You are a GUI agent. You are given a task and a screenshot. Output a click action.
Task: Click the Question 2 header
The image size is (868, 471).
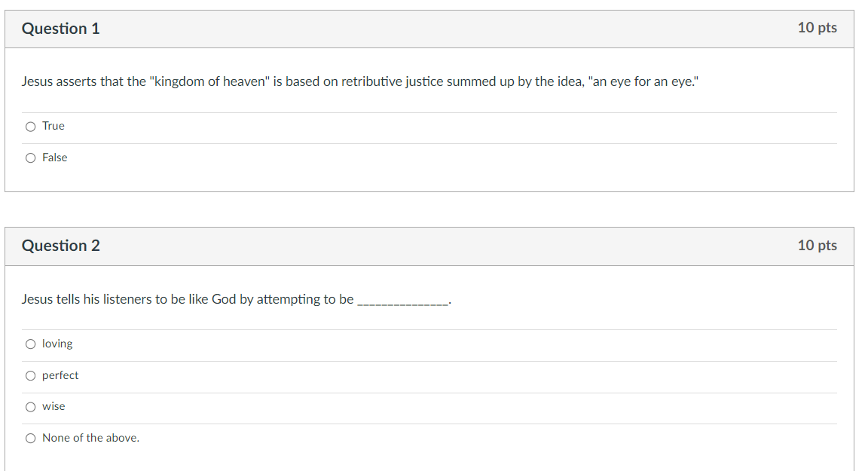pos(61,246)
